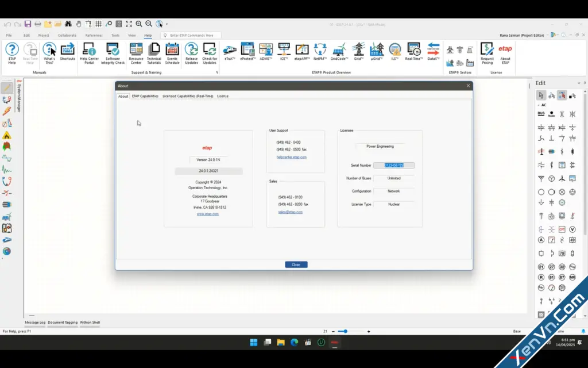Open the Resource Center

pyautogui.click(x=136, y=53)
